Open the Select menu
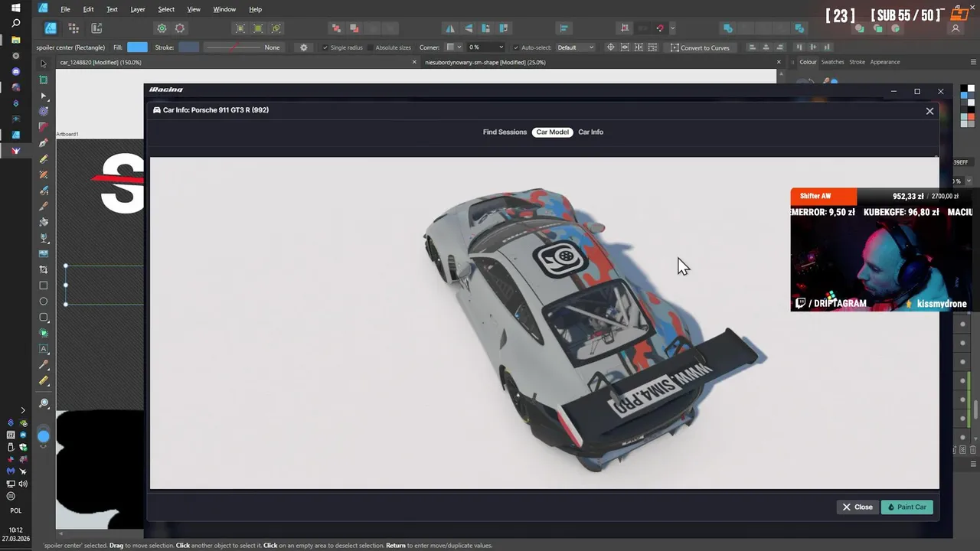 (x=166, y=9)
